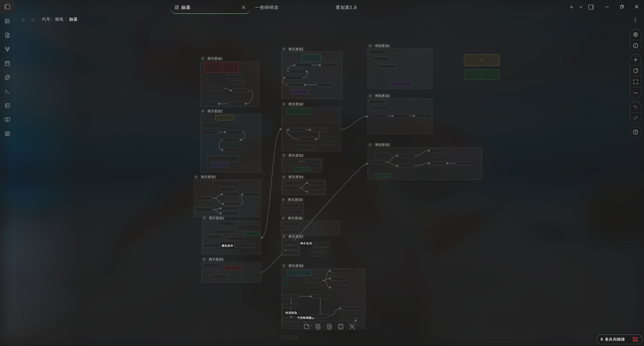This screenshot has width=644, height=346.
Task: Click 代号：涌现 in breadcrumb
Action: [x=52, y=19]
